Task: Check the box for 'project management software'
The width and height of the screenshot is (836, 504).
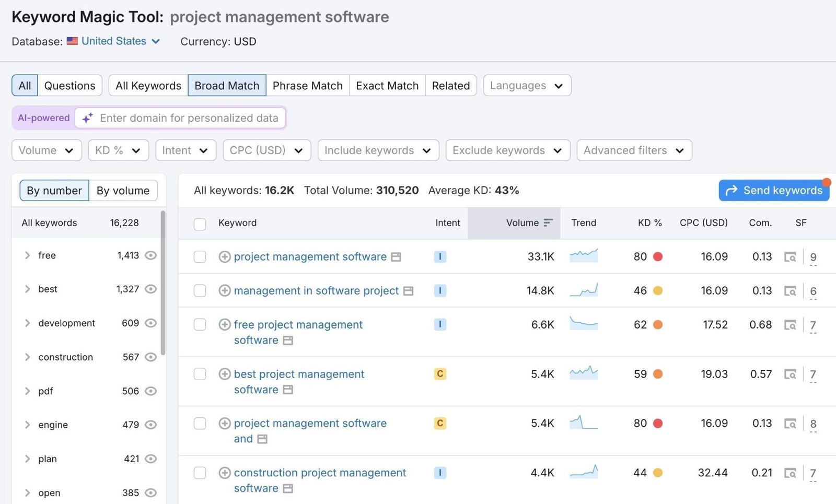Action: click(200, 257)
